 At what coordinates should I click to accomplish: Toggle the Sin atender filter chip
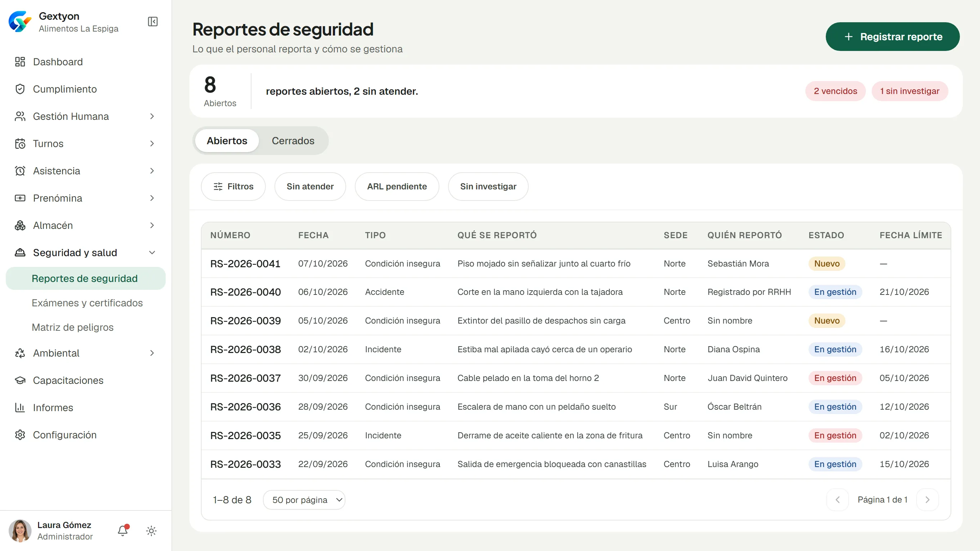[310, 187]
